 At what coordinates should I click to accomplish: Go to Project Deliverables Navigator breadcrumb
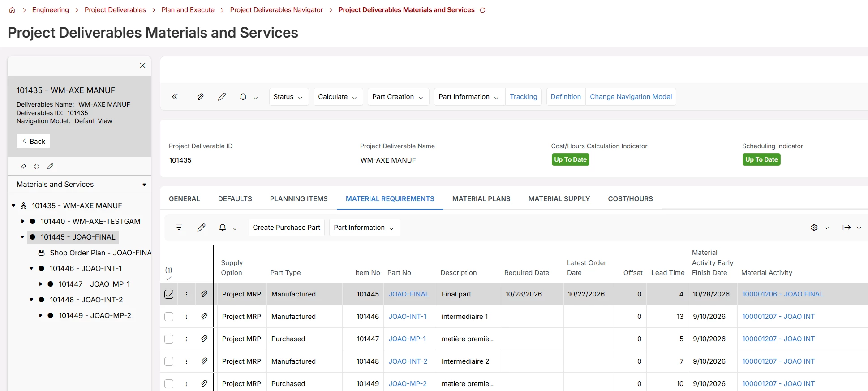pos(276,10)
